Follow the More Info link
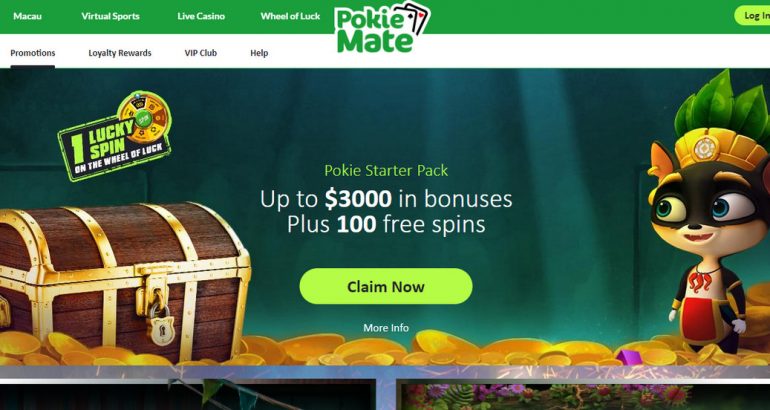The width and height of the screenshot is (770, 410). tap(386, 328)
